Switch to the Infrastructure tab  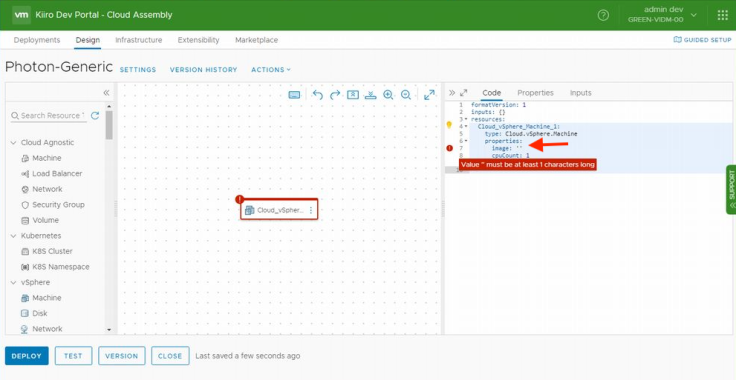138,40
